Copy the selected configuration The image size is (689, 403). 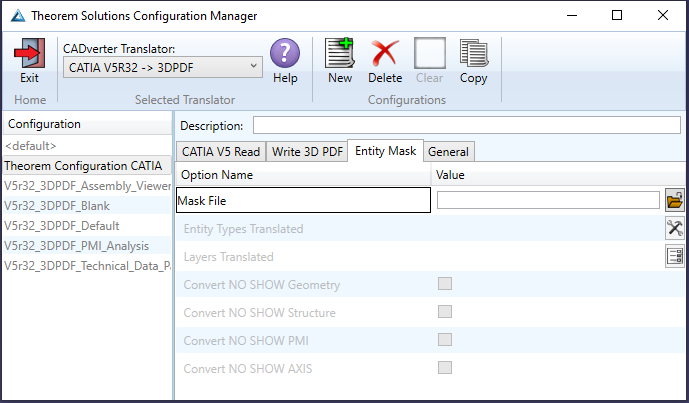(x=473, y=53)
